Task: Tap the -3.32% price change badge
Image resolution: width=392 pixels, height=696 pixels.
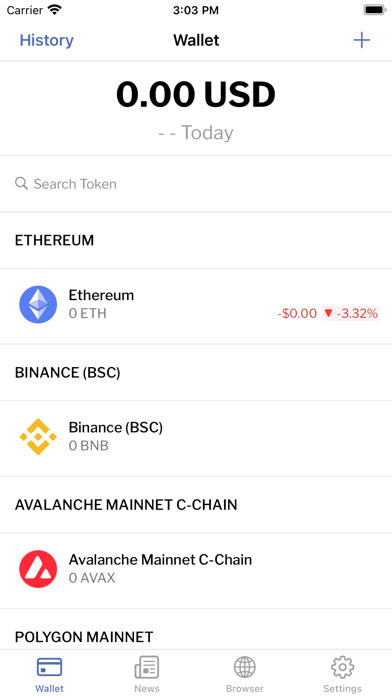Action: (x=351, y=313)
